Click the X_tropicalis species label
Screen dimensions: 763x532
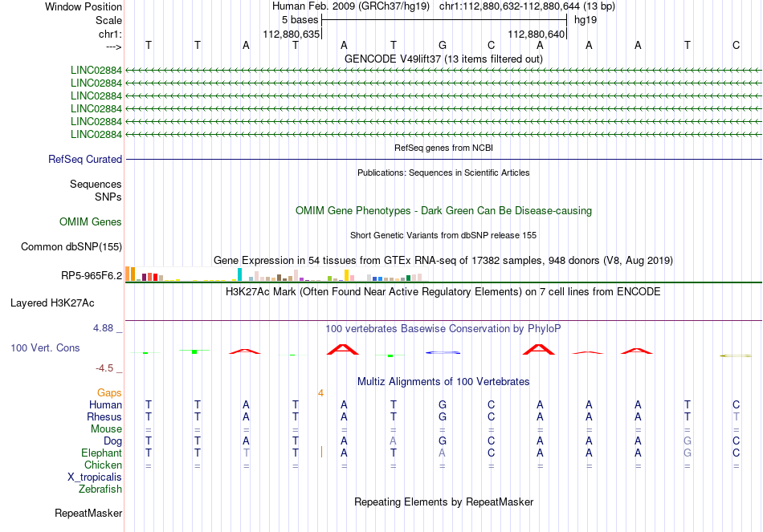pyautogui.click(x=95, y=477)
